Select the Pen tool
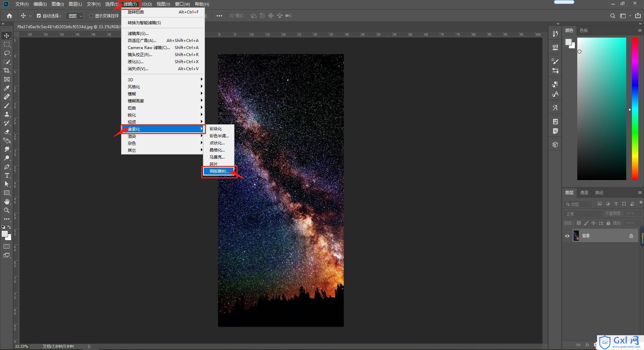Screen dimensions: 644x350 tap(7, 167)
